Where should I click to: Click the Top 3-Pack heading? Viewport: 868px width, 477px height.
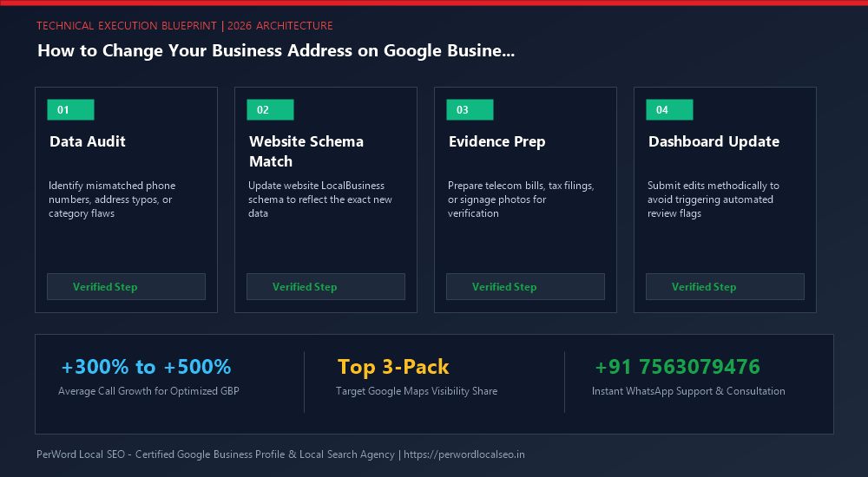click(x=393, y=366)
